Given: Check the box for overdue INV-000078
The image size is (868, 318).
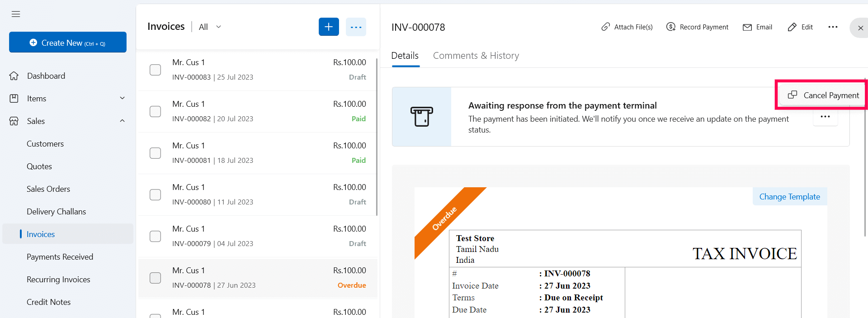Looking at the screenshot, I should tap(155, 278).
